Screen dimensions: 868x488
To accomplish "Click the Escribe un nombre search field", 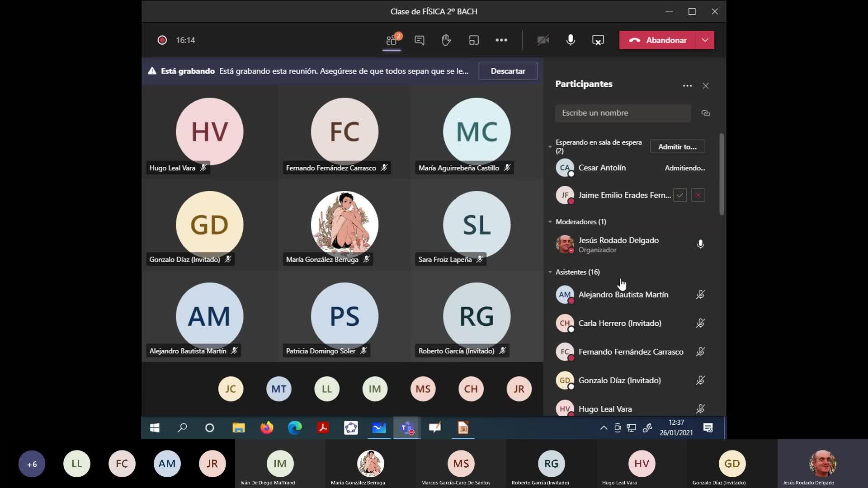I will pyautogui.click(x=622, y=113).
